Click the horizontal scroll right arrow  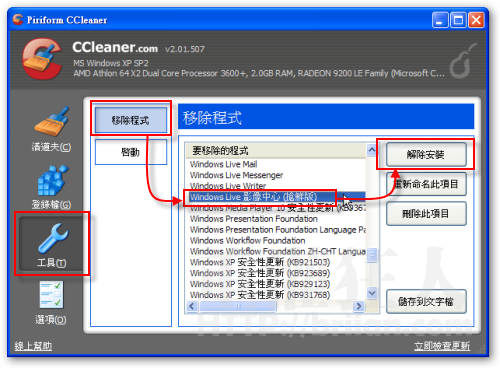[359, 306]
